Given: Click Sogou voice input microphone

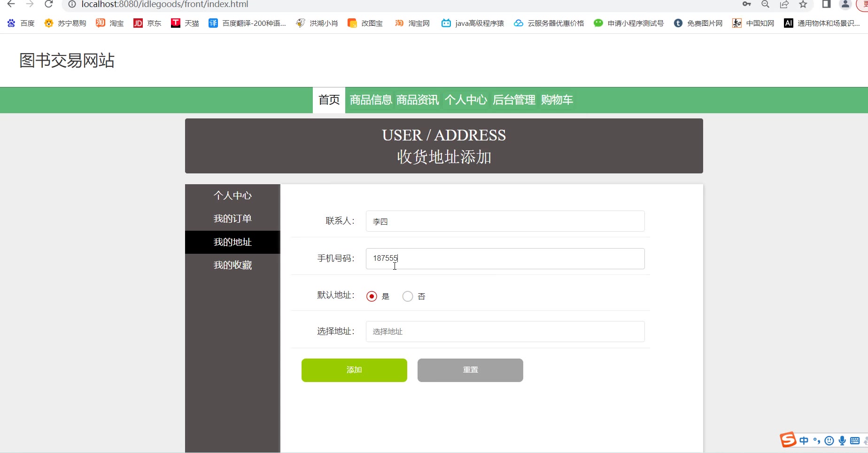Looking at the screenshot, I should point(842,441).
